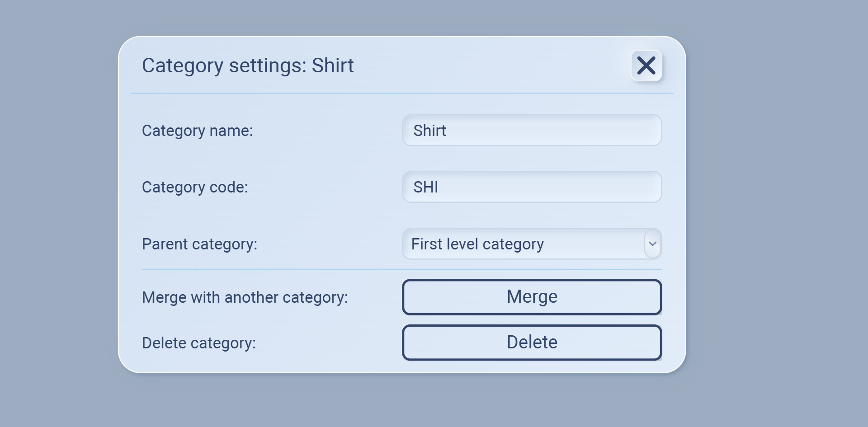Focus the Category name input field
Viewport: 868px width, 427px height.
(532, 131)
